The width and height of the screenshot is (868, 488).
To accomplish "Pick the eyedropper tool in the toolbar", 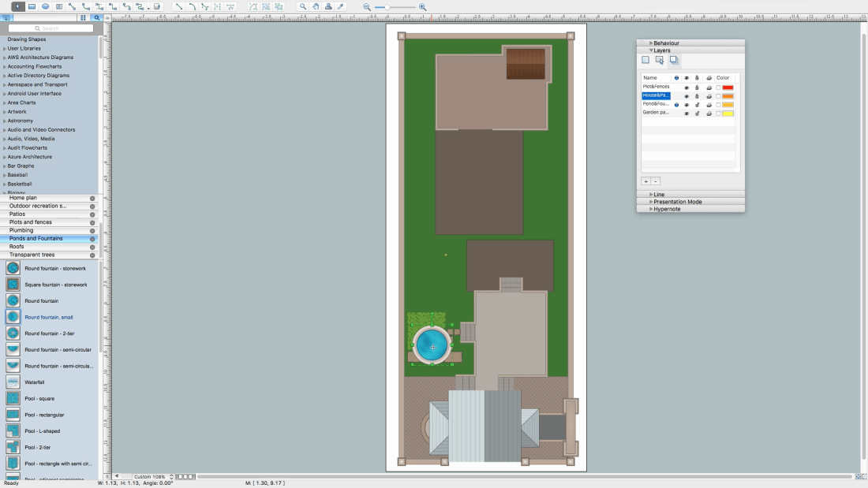I will coord(341,6).
